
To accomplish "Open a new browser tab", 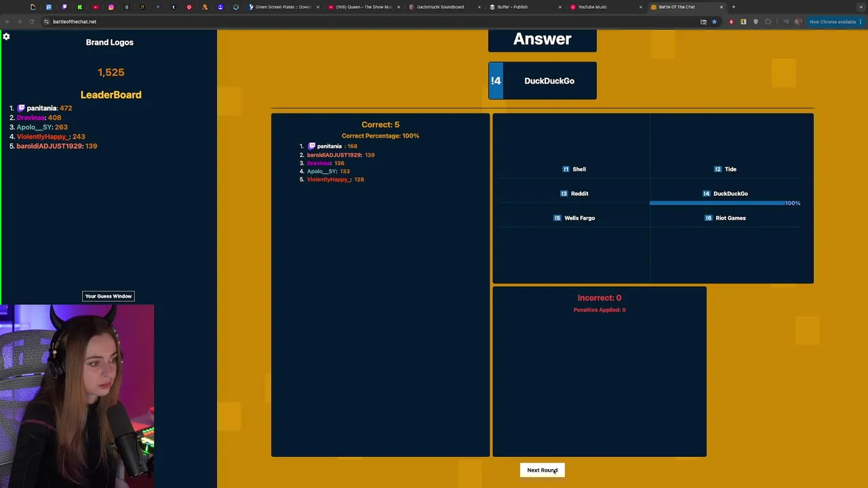I will (733, 7).
